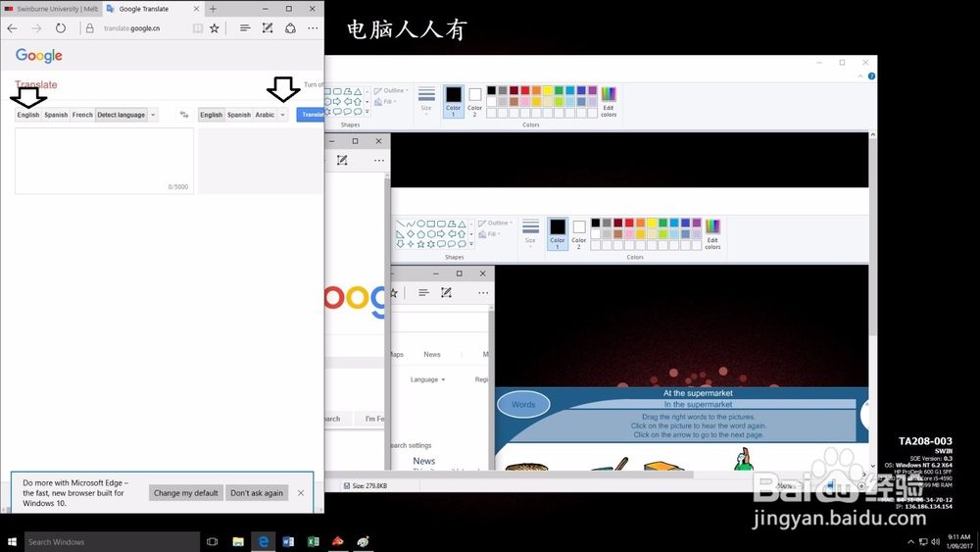Select English as target language
The image size is (980, 552).
click(212, 115)
